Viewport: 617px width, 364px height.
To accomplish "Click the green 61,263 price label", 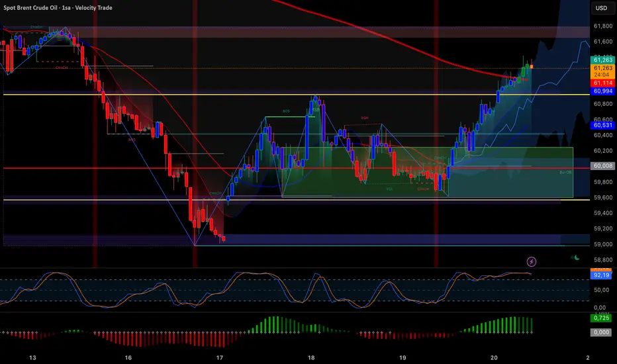I will tap(602, 60).
